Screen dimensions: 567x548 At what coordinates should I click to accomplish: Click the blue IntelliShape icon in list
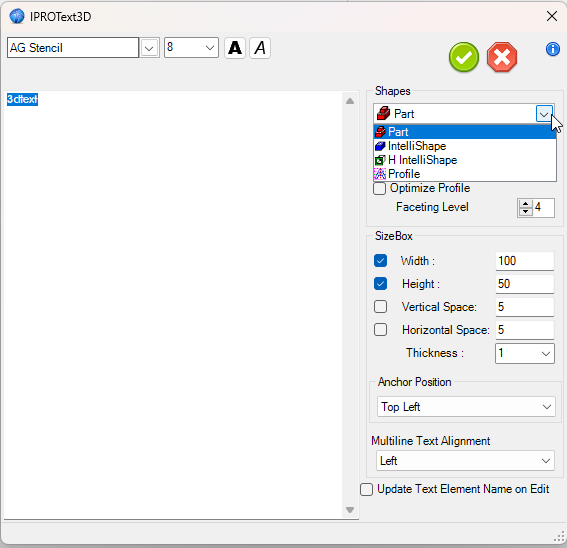(x=380, y=146)
